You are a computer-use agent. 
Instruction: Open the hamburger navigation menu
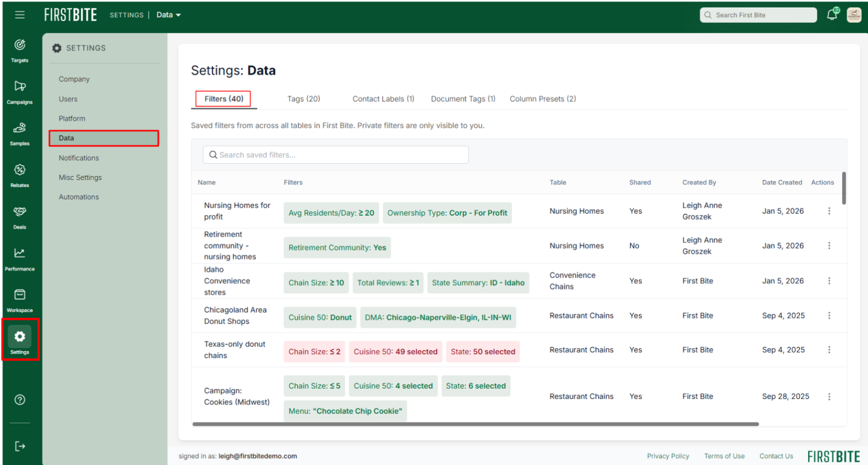(20, 15)
